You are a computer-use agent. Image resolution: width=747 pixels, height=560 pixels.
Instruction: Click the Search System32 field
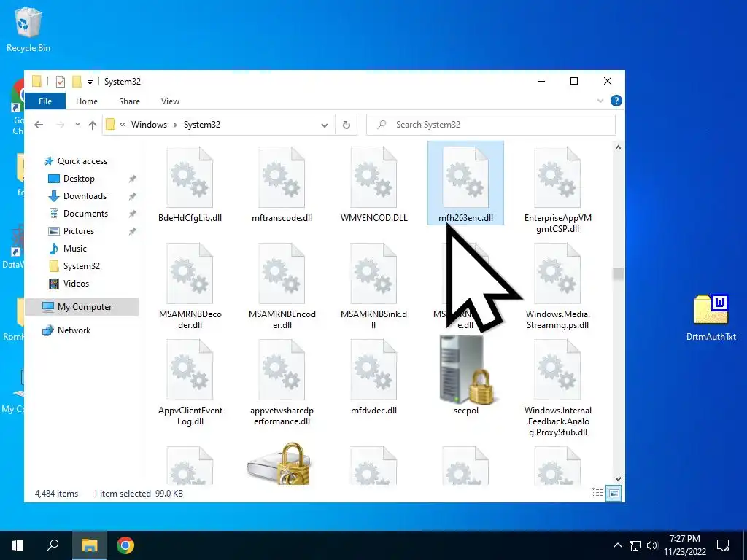tap(491, 125)
